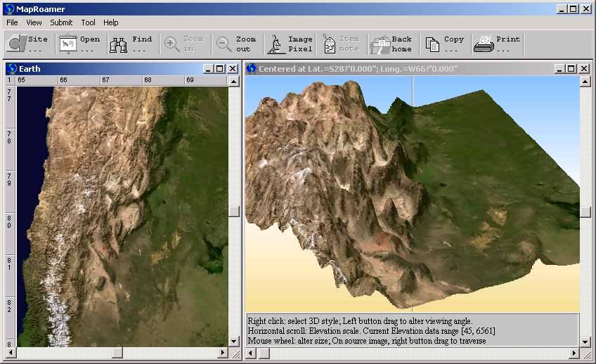Click column ruler label 68
Screen dimensions: 596x364
(148, 80)
